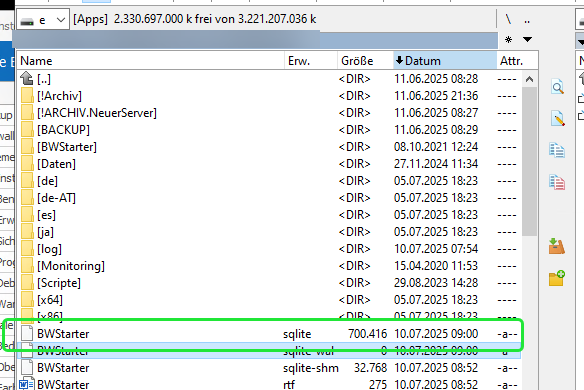
Task: Select the [Daten] folder icon
Action: 27,164
